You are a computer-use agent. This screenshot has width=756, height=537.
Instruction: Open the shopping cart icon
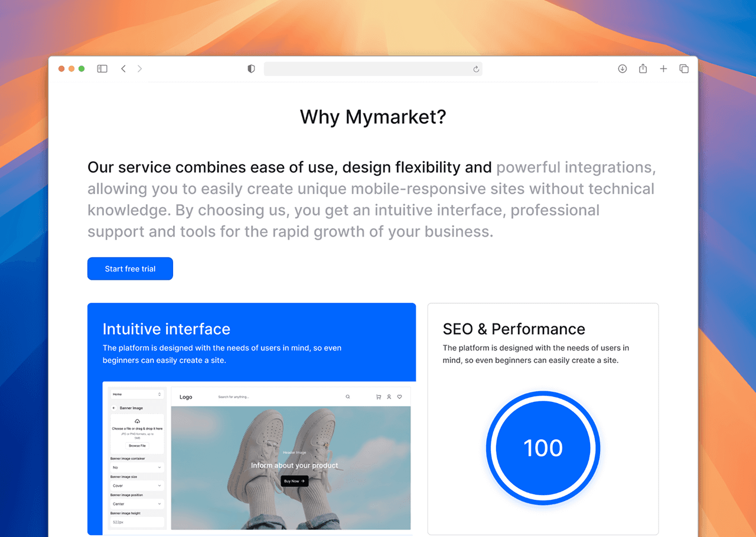coord(379,397)
